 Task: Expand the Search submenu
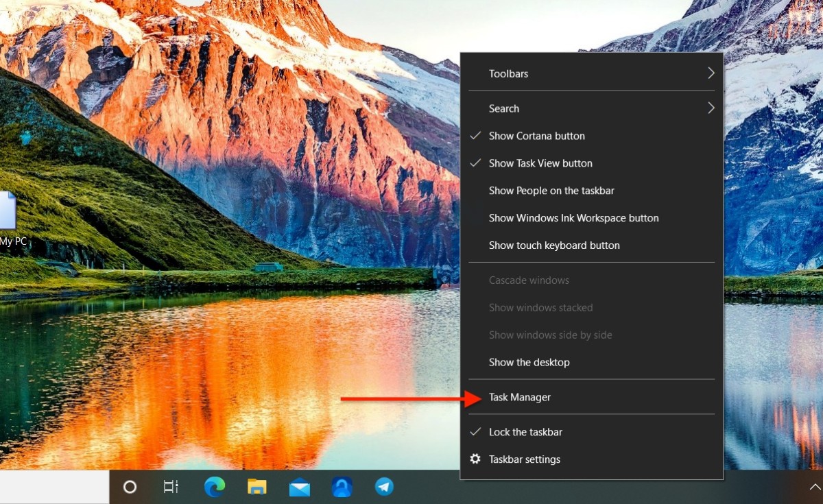click(503, 108)
